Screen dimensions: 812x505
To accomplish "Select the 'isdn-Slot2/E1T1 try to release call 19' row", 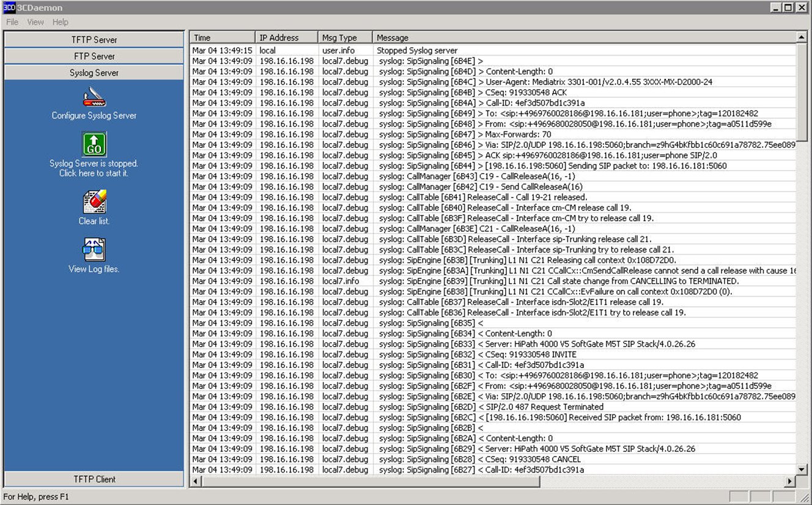I will pos(493,312).
